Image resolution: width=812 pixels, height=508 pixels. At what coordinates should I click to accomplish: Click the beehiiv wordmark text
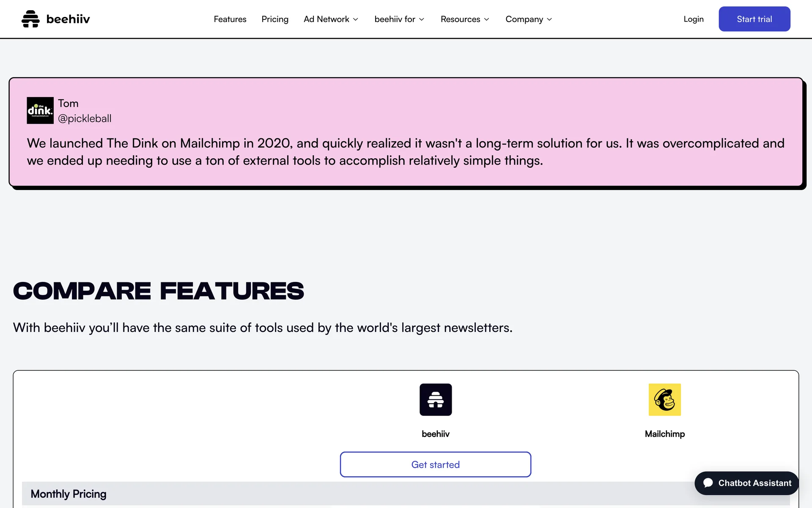click(68, 19)
